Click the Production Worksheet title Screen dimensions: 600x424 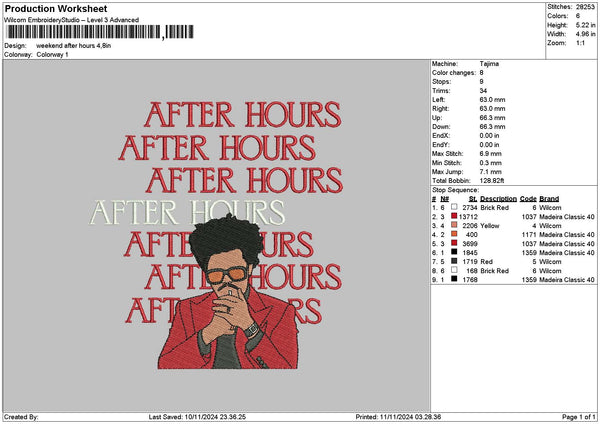click(56, 9)
